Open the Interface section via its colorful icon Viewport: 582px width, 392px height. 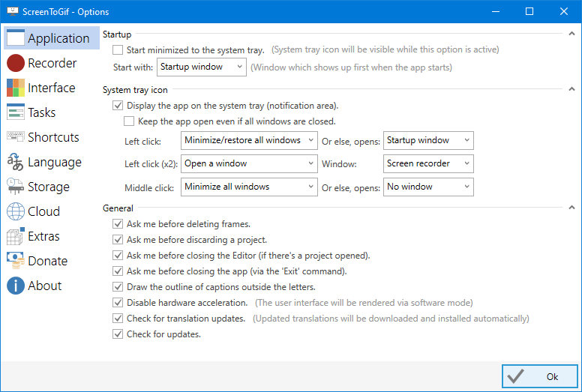tap(15, 88)
